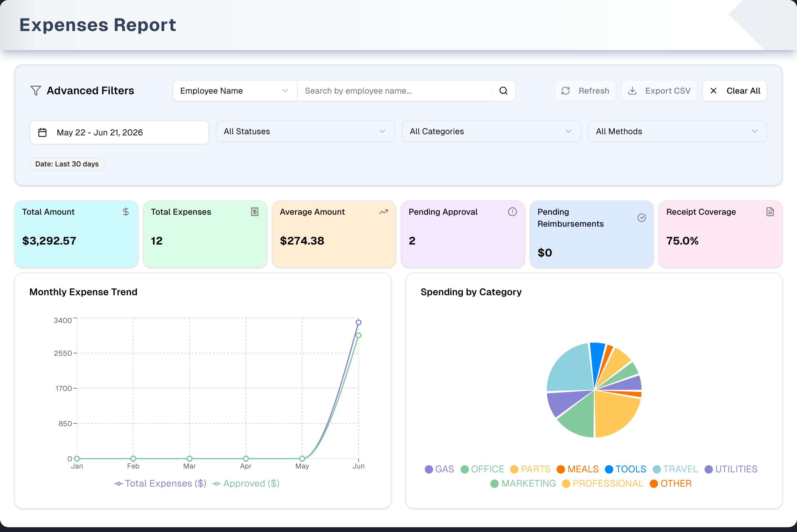Image resolution: width=797 pixels, height=532 pixels.
Task: Click the Mar x-axis label
Action: tap(189, 466)
